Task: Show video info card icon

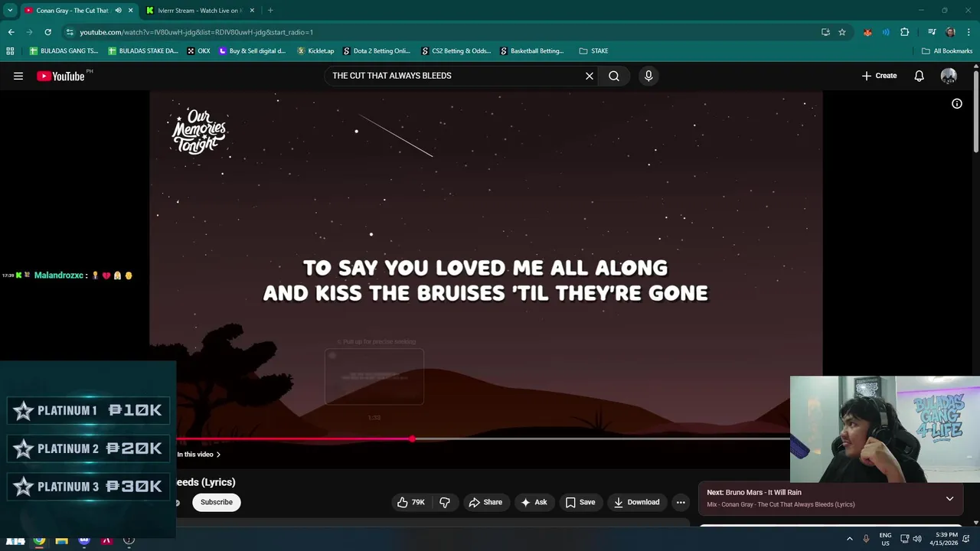Action: coord(957,103)
